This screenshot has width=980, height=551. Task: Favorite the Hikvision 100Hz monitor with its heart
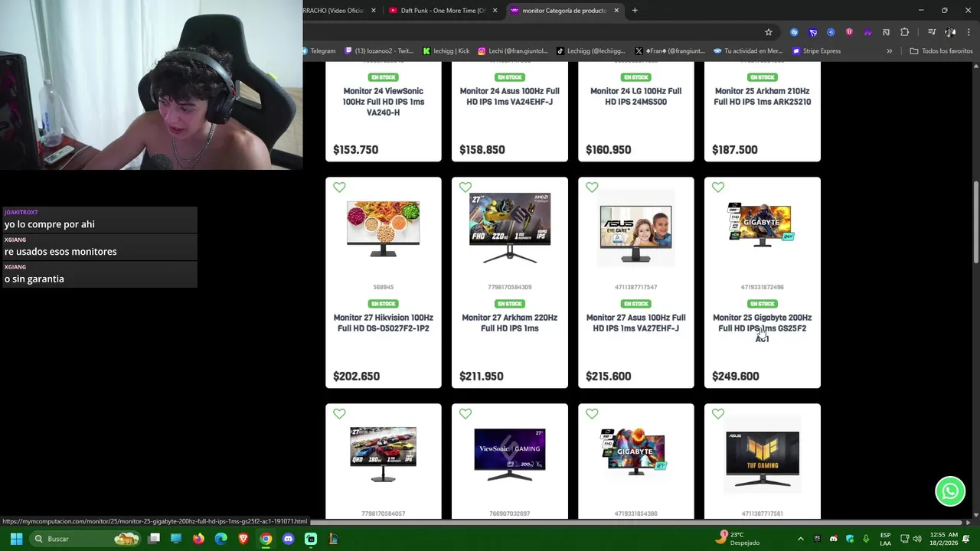(339, 187)
